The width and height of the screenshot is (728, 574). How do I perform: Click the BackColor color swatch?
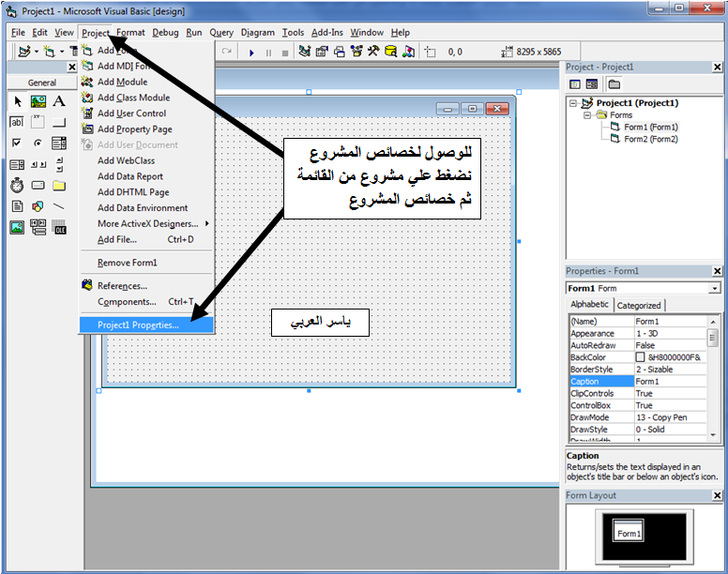(x=640, y=356)
